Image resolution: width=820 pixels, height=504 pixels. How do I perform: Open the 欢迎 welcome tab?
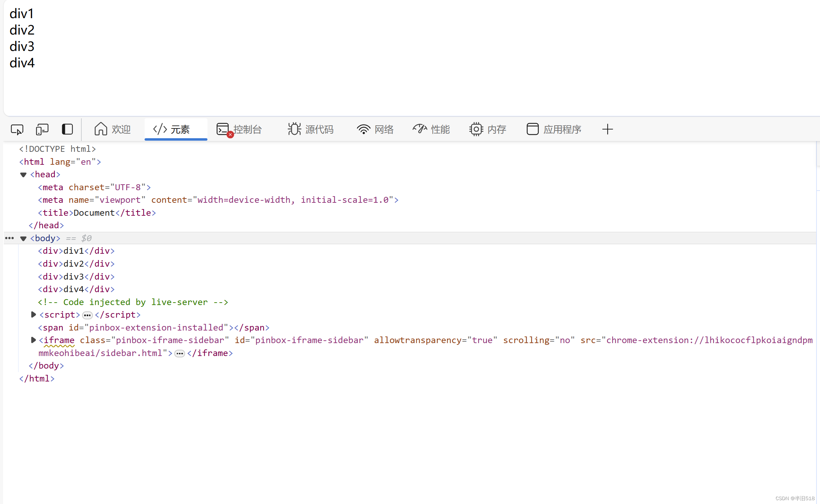[112, 129]
